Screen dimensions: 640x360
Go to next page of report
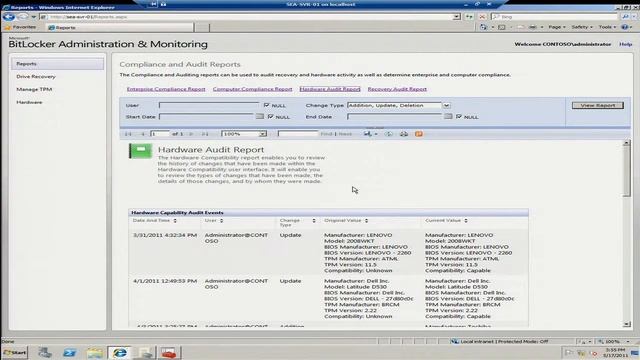[191, 134]
